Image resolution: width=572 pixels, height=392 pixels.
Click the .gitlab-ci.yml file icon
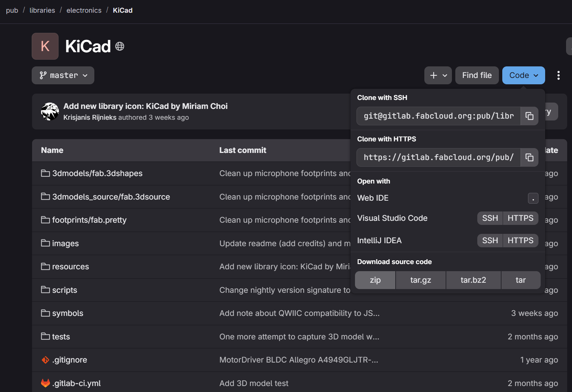tap(45, 383)
